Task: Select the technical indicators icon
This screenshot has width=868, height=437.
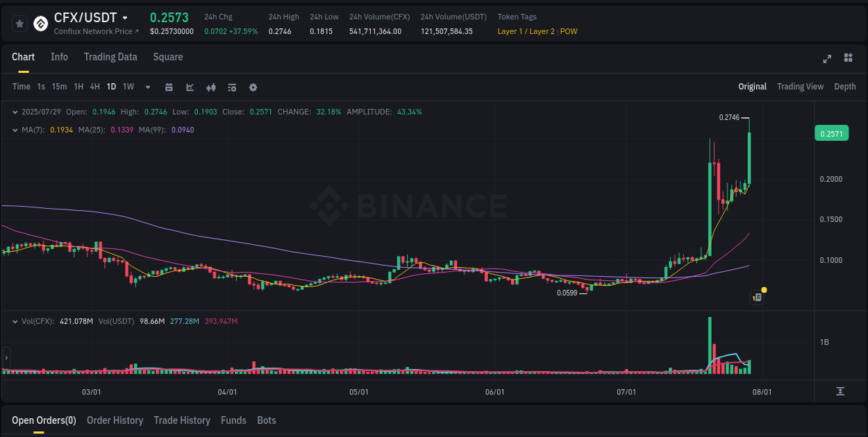Action: click(190, 87)
